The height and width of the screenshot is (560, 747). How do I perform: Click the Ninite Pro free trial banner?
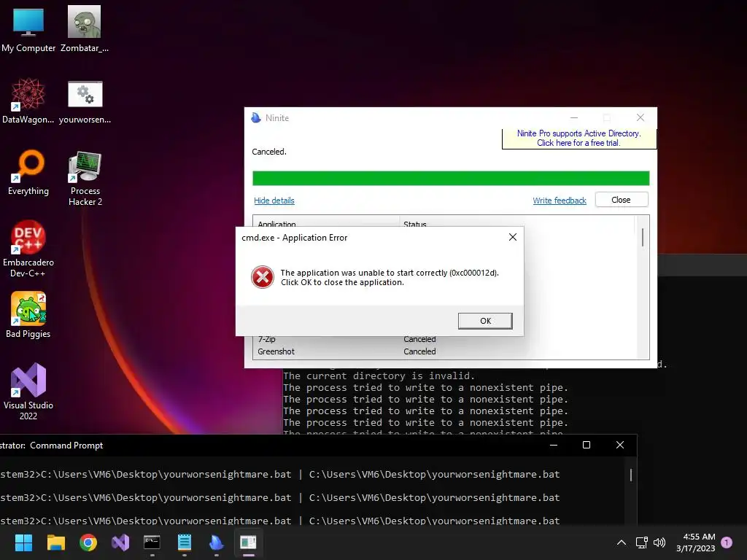tap(578, 138)
